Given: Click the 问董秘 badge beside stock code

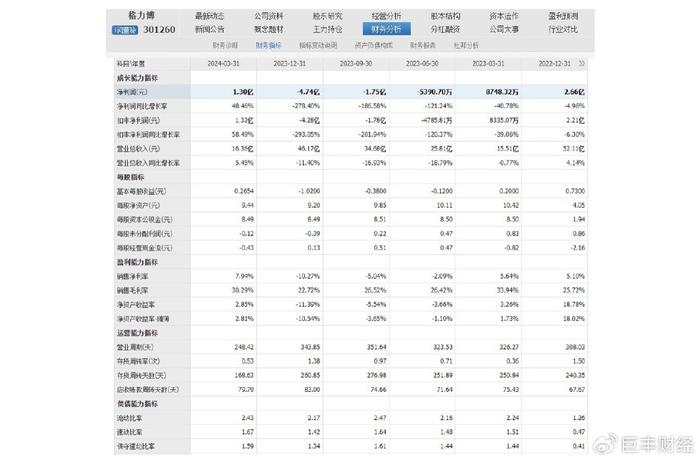Looking at the screenshot, I should coord(125,30).
